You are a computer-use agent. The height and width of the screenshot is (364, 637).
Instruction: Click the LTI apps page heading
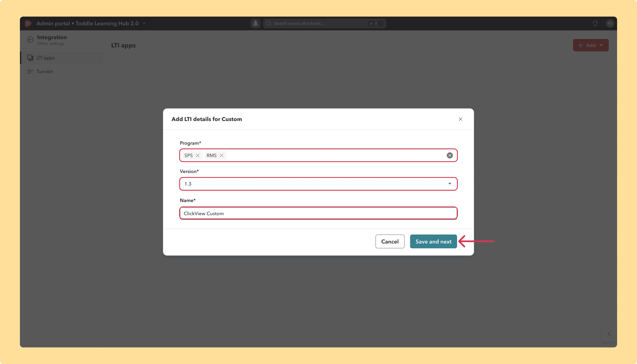(x=123, y=45)
